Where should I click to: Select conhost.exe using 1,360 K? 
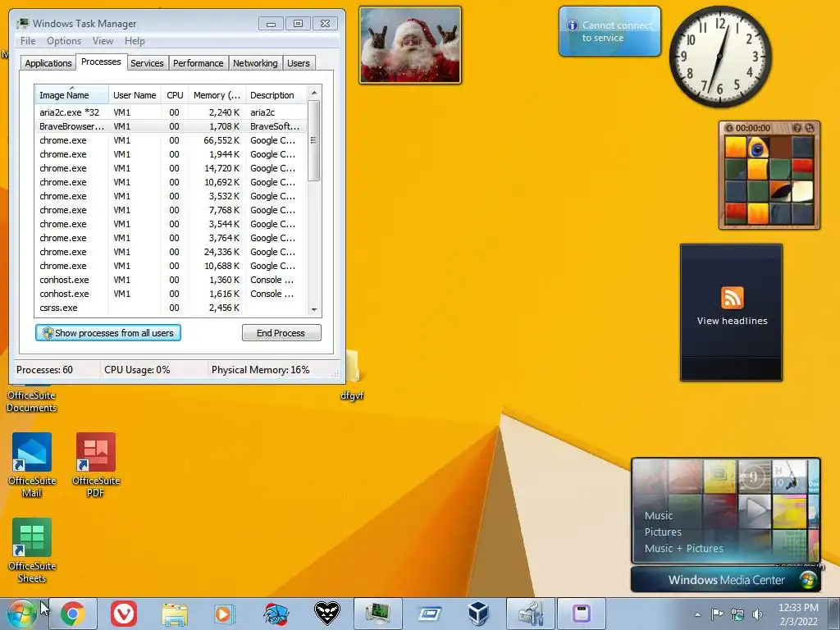coord(171,280)
